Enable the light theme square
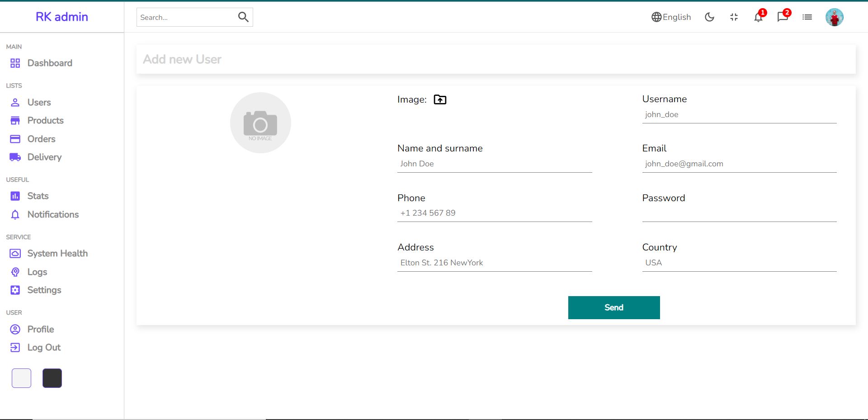Screen dimensions: 868x420 pyautogui.click(x=21, y=378)
